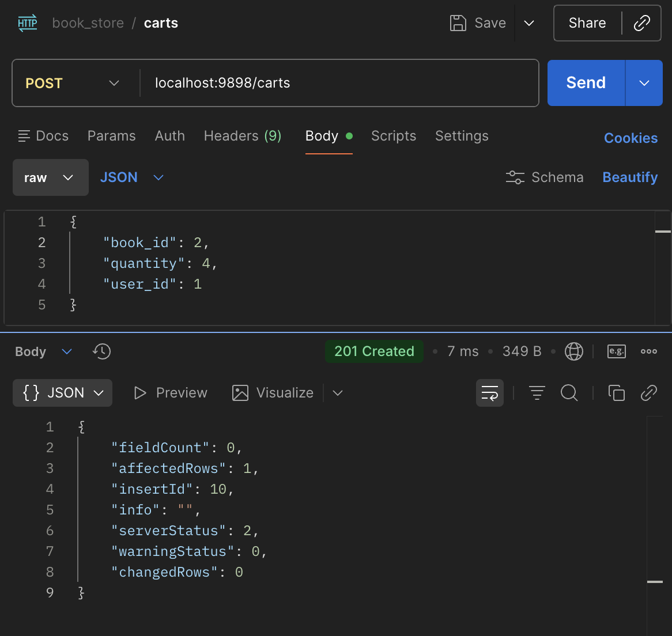
Task: Open the Headers (9) tab
Action: 243,136
